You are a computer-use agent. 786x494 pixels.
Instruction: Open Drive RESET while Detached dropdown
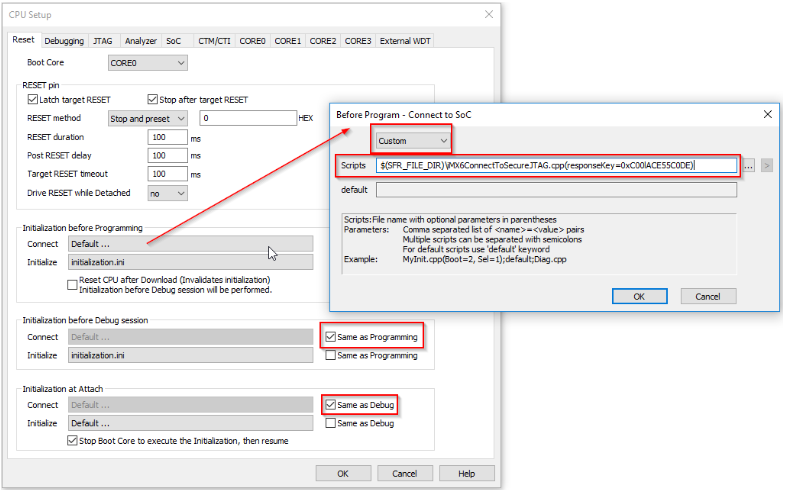(167, 193)
